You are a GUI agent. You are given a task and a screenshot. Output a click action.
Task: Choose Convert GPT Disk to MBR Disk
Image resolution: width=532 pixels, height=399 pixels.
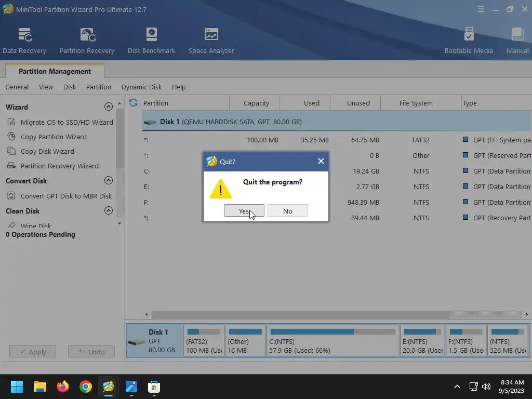click(x=60, y=196)
